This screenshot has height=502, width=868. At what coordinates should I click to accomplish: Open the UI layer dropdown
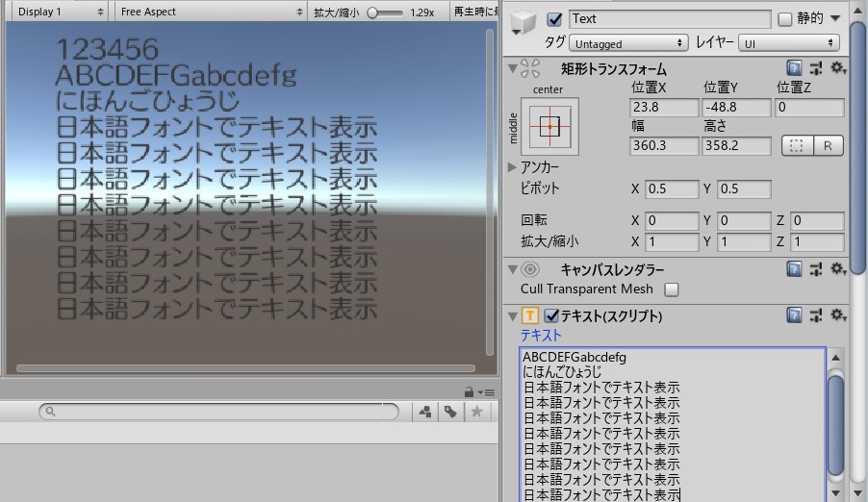(x=790, y=43)
